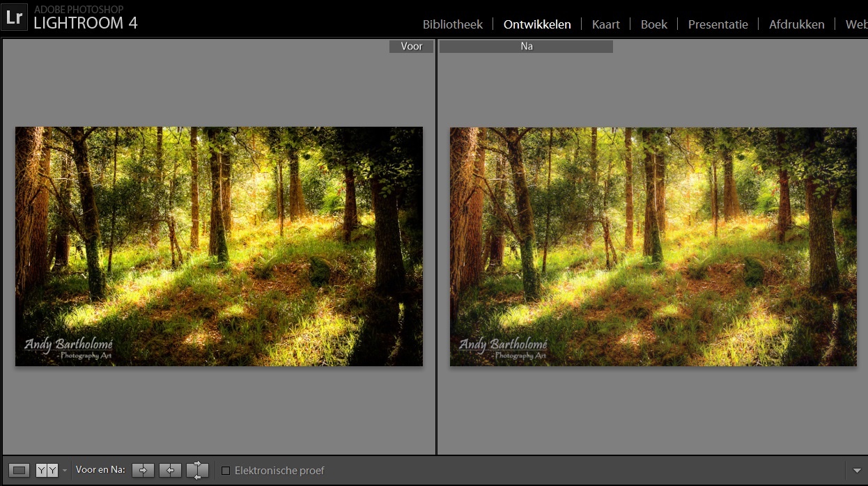Image resolution: width=868 pixels, height=486 pixels.
Task: Switch to loupe view mode
Action: pos(20,471)
